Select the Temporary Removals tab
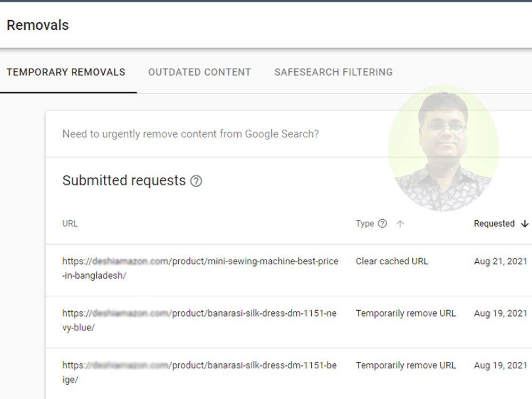Image resolution: width=532 pixels, height=399 pixels. coord(66,72)
